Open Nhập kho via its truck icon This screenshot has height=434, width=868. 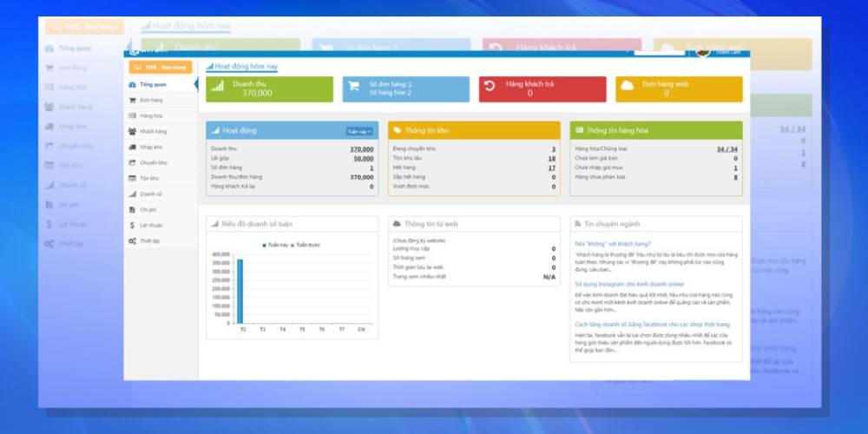tap(132, 147)
